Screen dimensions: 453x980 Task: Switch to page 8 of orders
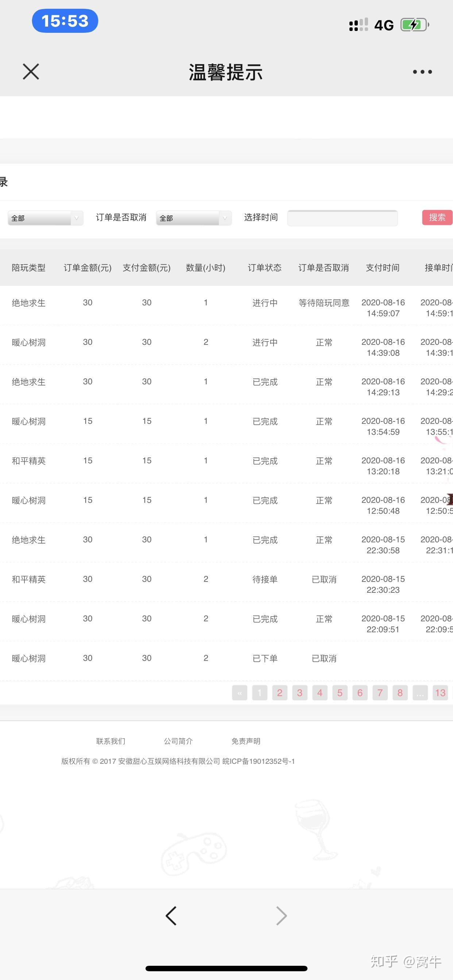(400, 693)
